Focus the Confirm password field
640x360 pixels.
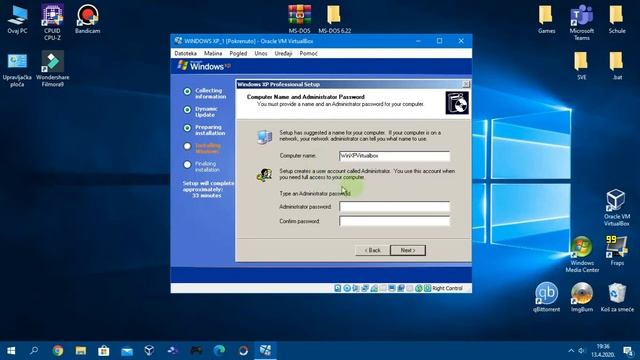tap(394, 221)
